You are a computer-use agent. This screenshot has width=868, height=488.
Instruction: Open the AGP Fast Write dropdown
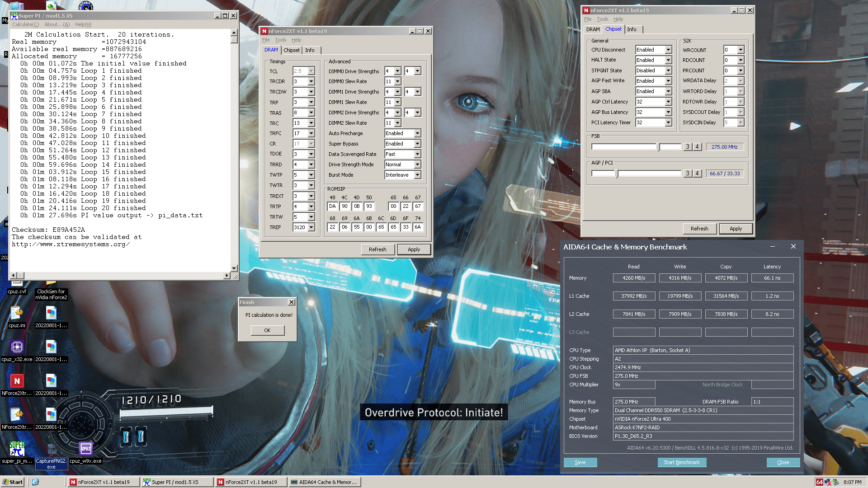click(x=668, y=81)
